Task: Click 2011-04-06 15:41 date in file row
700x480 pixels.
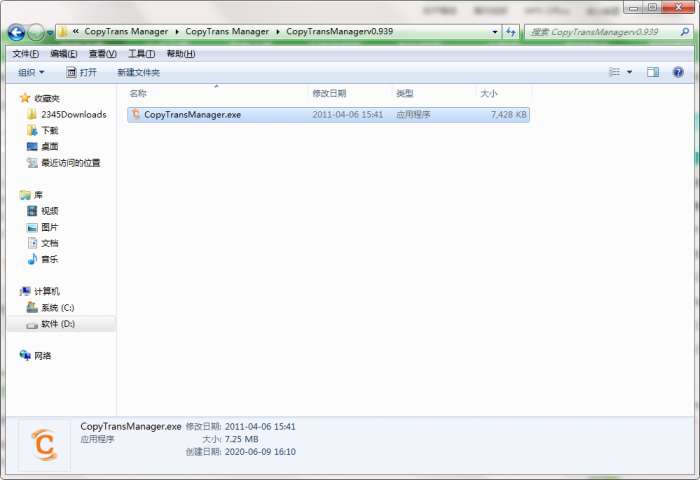Action: point(347,115)
